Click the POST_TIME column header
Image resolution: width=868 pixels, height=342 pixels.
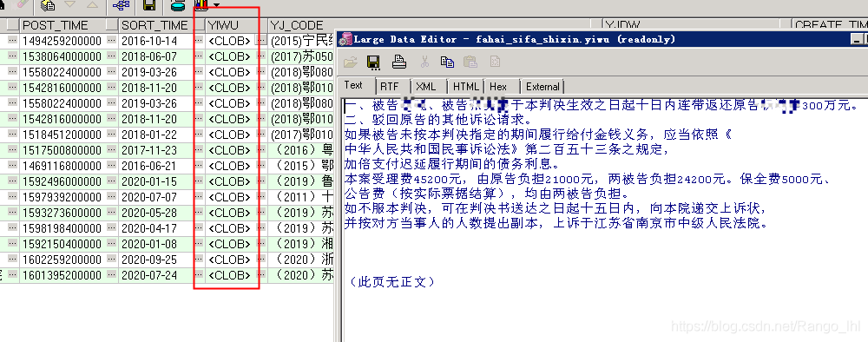pos(63,25)
